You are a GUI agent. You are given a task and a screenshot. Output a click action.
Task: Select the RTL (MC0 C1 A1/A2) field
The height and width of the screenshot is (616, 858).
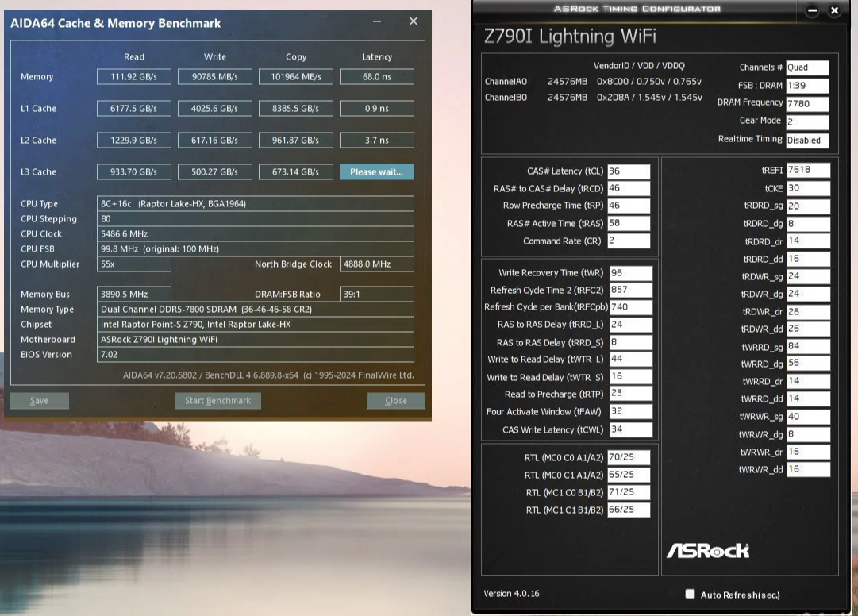pos(629,475)
